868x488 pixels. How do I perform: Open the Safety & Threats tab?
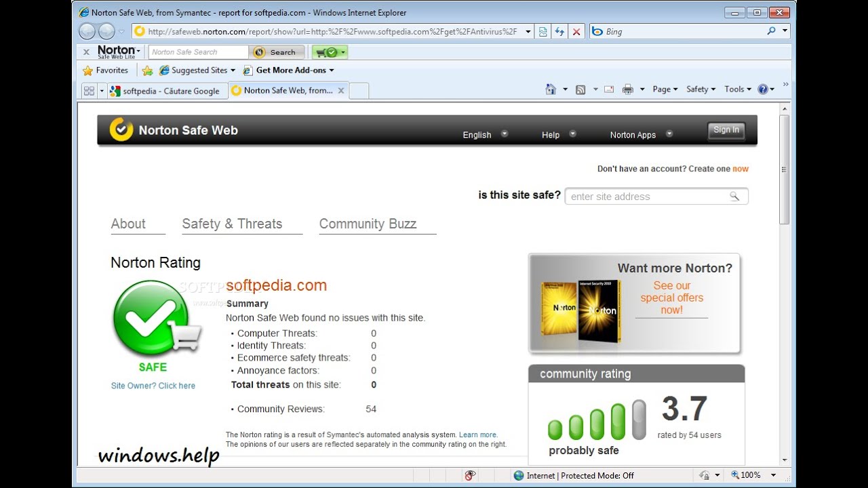(232, 224)
